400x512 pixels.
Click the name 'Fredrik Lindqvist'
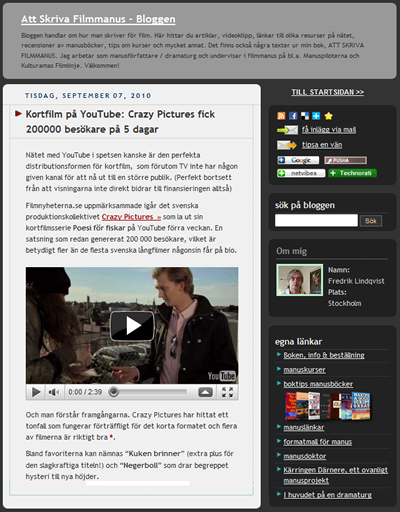pos(356,281)
